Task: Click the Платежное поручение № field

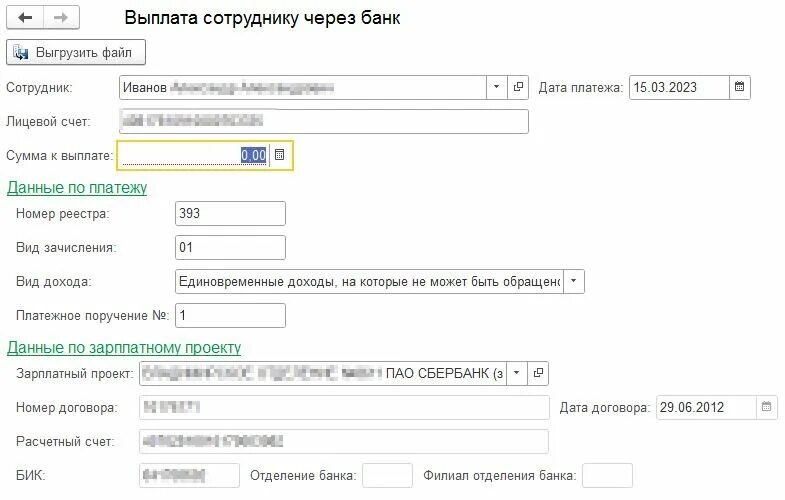Action: 230,315
